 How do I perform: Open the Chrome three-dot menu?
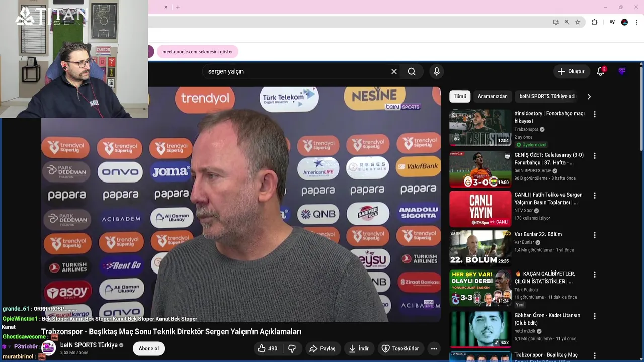(636, 22)
